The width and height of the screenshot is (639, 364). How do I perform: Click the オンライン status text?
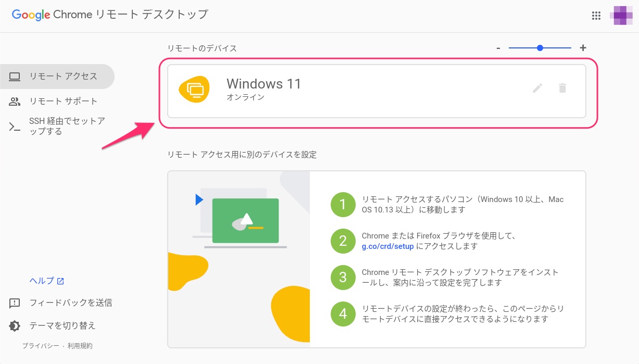[x=245, y=97]
